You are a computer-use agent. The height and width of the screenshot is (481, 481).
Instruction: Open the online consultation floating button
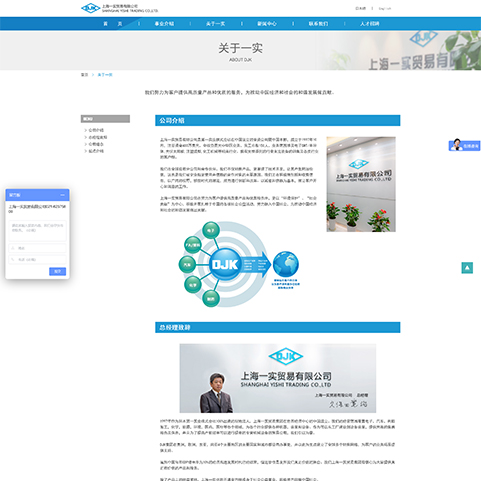coord(464,145)
